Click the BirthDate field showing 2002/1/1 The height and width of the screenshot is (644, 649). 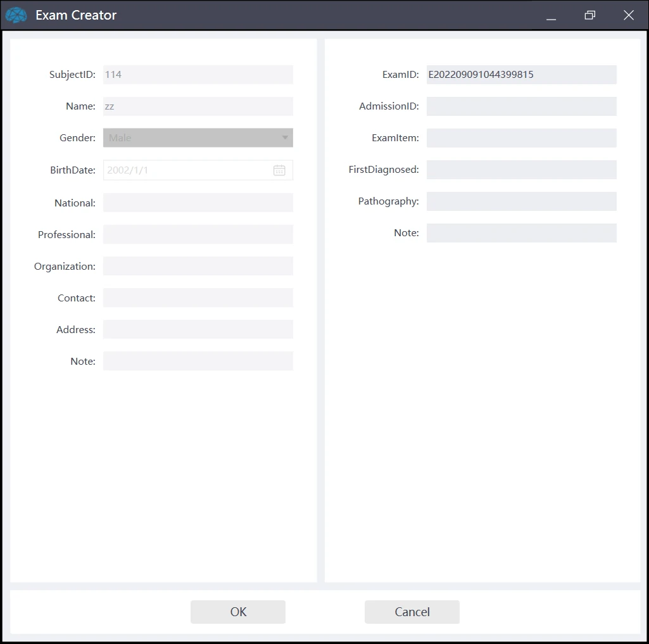pyautogui.click(x=187, y=170)
